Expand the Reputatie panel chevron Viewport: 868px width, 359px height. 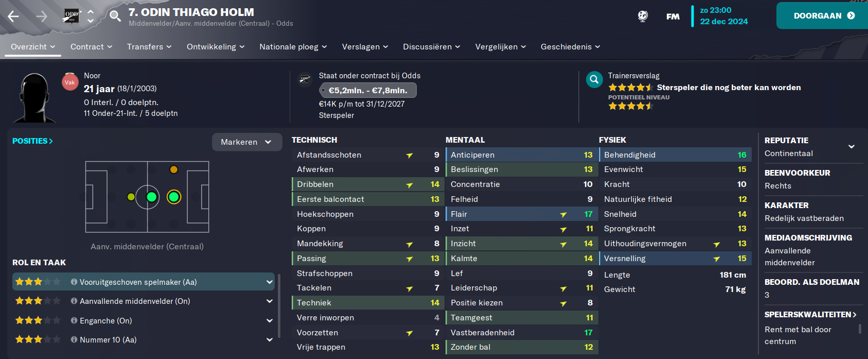pos(852,146)
